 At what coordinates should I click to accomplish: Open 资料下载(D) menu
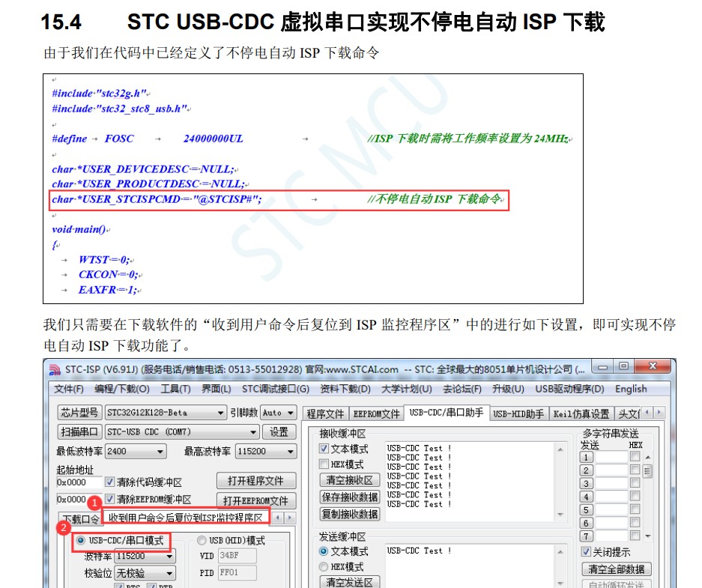(x=345, y=389)
